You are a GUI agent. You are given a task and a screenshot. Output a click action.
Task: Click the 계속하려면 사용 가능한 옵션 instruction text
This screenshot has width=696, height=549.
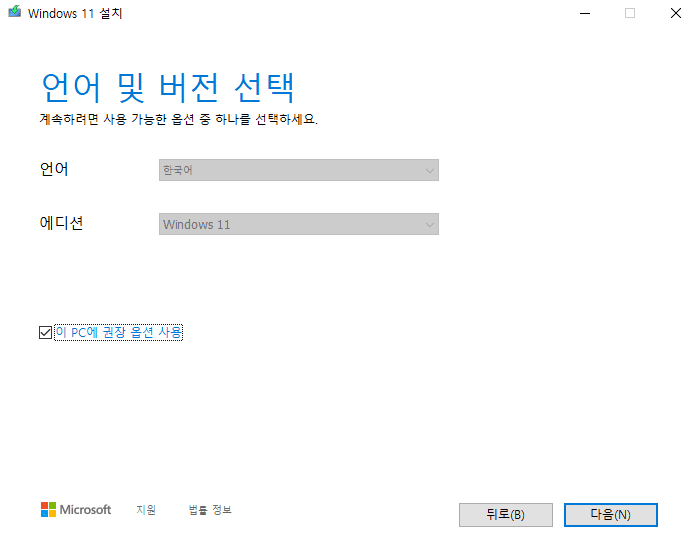[x=178, y=119]
